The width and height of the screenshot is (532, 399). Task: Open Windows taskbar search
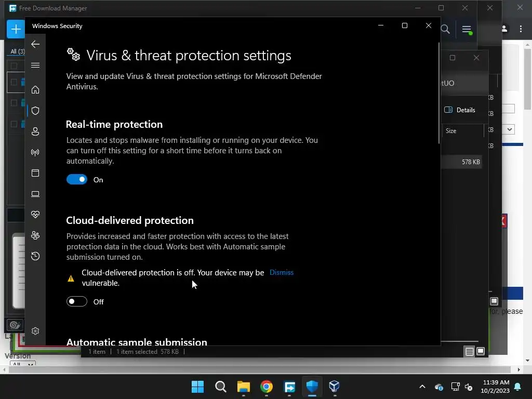[220, 387]
